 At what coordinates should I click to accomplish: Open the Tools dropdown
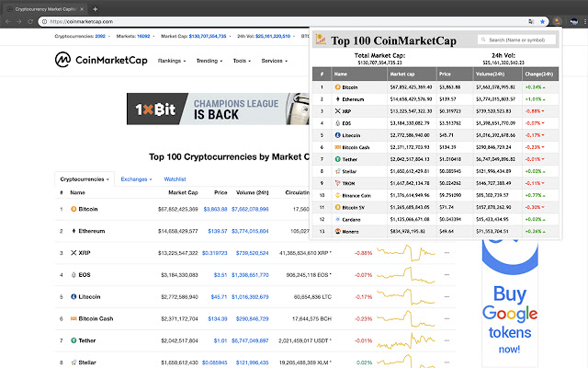[x=242, y=61]
